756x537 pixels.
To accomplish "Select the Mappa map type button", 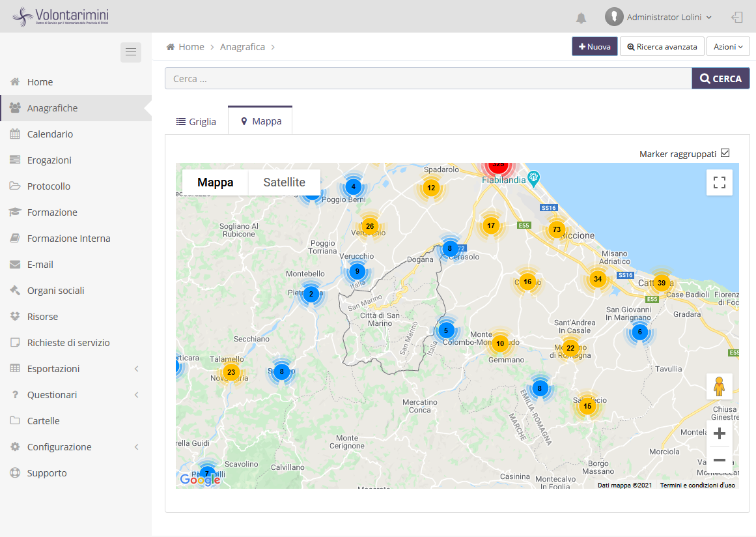I will tap(215, 182).
